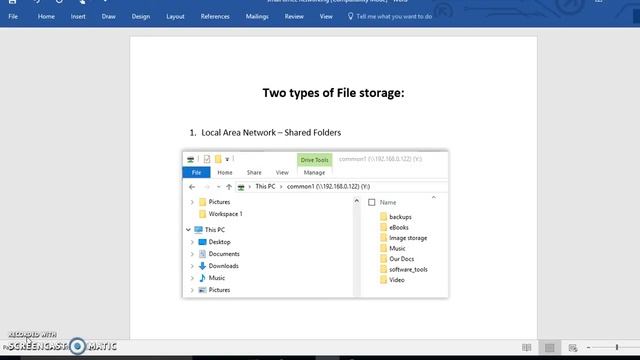This screenshot has height=360, width=640.
Task: Select the 'Image storage' folder name
Action: click(x=408, y=238)
